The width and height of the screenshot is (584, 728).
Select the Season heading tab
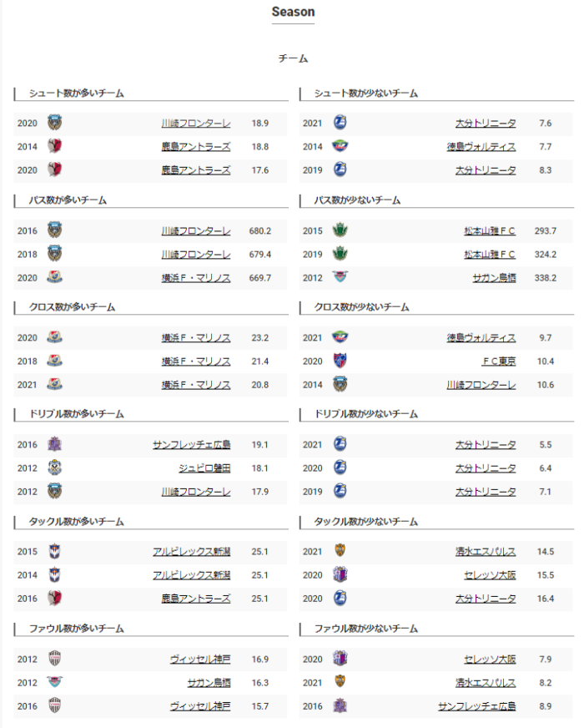293,13
